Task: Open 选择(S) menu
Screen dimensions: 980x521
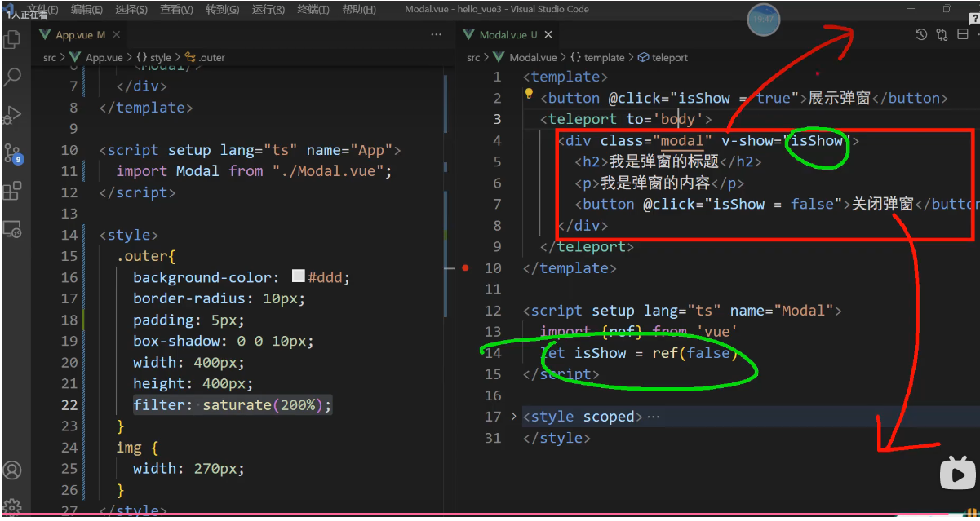Action: (131, 9)
